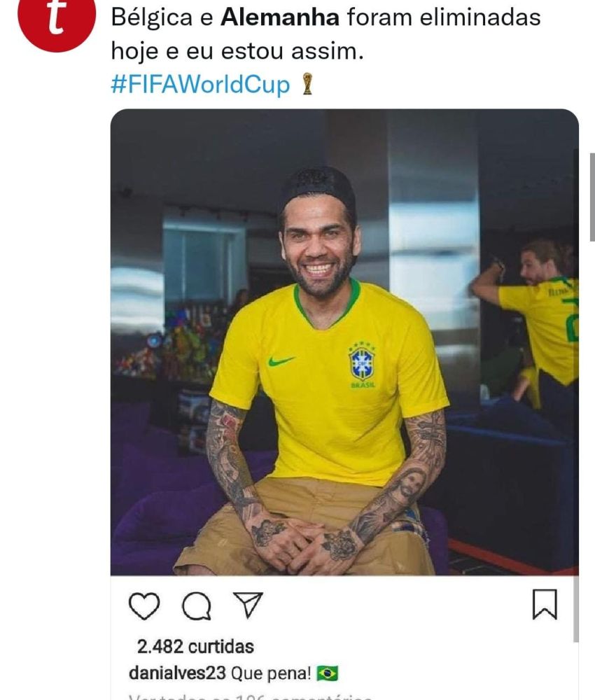Screen dimensions: 595x700
Task: Open the #FIFAWorldCup hashtag
Action: click(x=200, y=84)
